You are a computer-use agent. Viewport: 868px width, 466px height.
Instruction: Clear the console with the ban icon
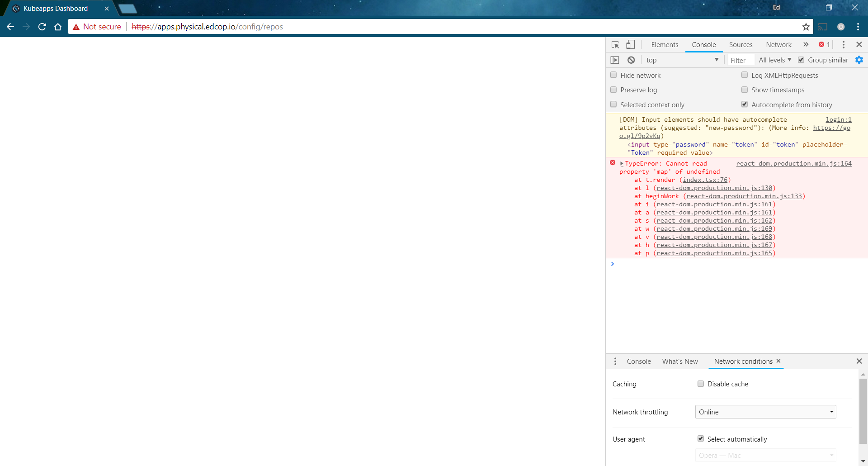tap(631, 60)
